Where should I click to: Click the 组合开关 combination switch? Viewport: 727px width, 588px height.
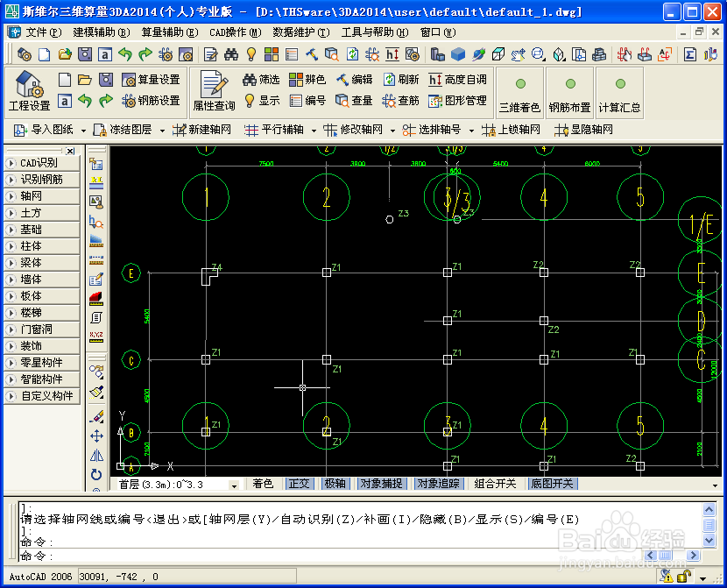[x=495, y=484]
